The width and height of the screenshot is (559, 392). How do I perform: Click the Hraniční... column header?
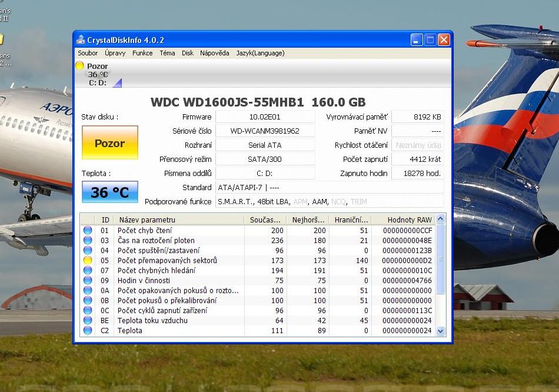tap(350, 220)
